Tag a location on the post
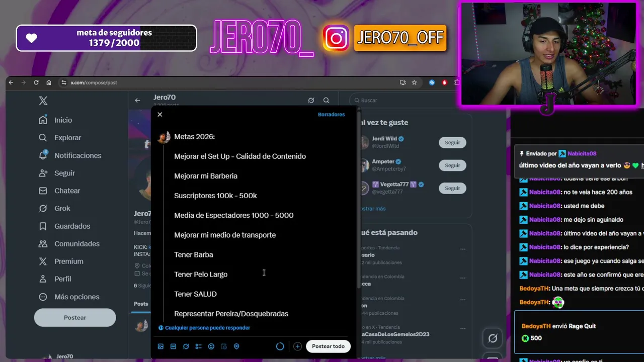 (x=236, y=346)
